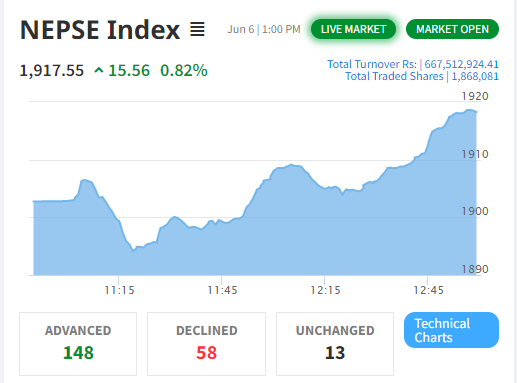Screen dimensions: 517x383
Task: Click the Jun 6 | 1:00 PM timestamp
Action: click(x=264, y=29)
